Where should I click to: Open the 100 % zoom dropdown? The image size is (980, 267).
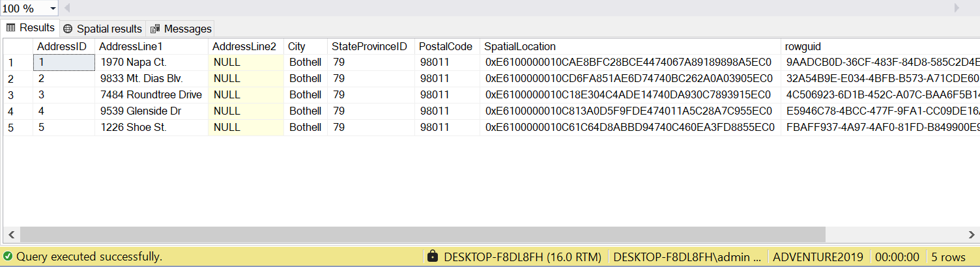[x=51, y=8]
